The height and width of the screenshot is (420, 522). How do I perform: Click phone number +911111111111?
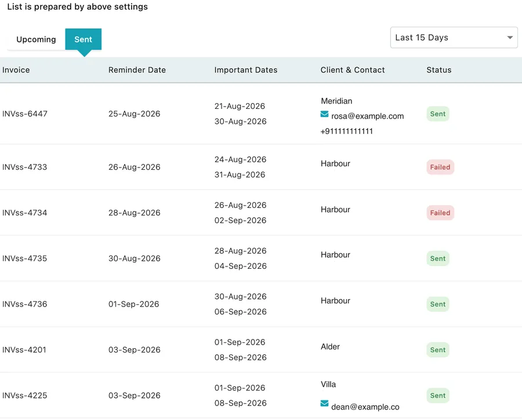pyautogui.click(x=347, y=132)
